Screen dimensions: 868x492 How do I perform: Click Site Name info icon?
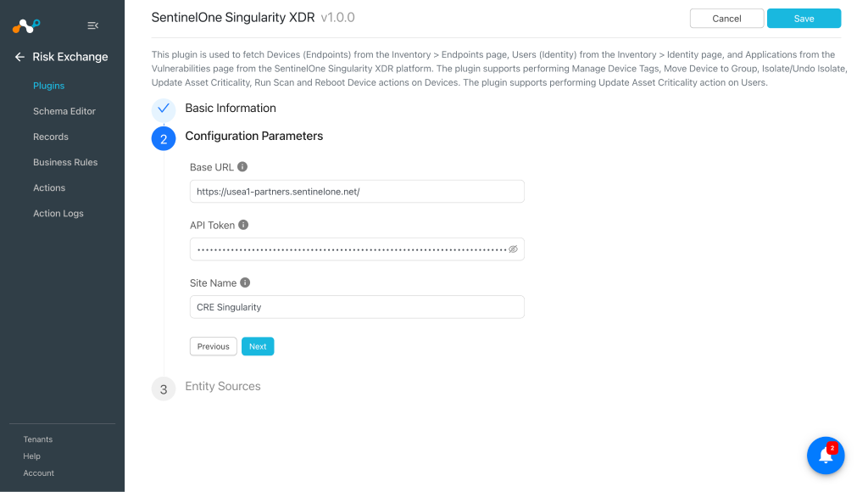pyautogui.click(x=245, y=282)
